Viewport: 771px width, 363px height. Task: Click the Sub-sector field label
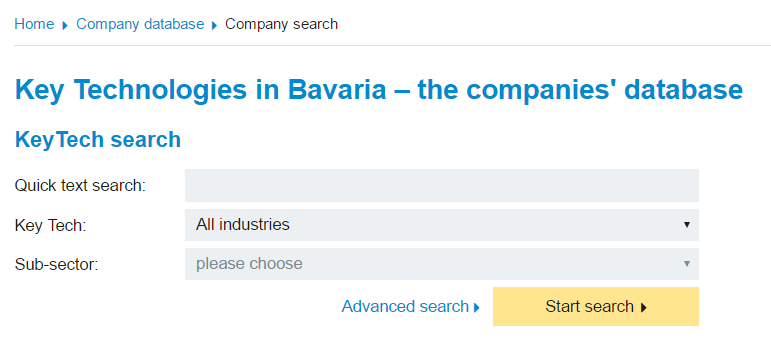click(x=57, y=265)
